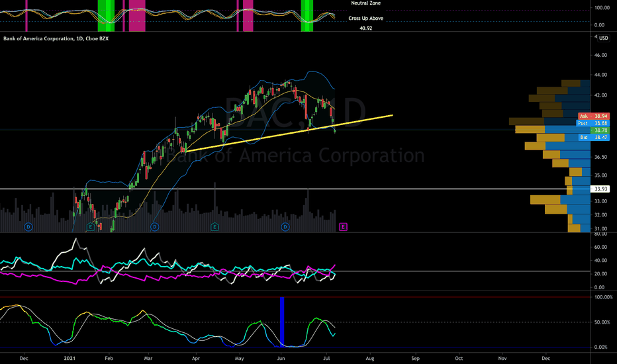617x364 pixels.
Task: Click the Mar label on the time axis
Action: [x=148, y=359]
